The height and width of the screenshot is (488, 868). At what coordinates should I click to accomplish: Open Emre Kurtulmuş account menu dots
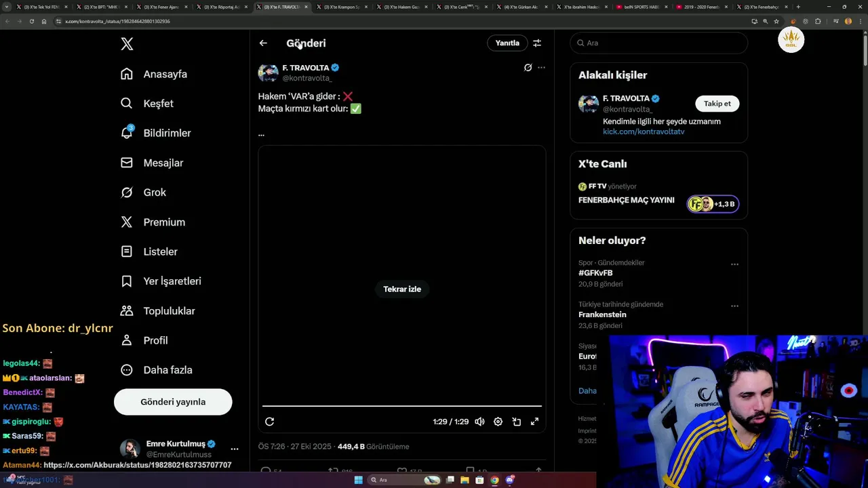click(x=235, y=449)
